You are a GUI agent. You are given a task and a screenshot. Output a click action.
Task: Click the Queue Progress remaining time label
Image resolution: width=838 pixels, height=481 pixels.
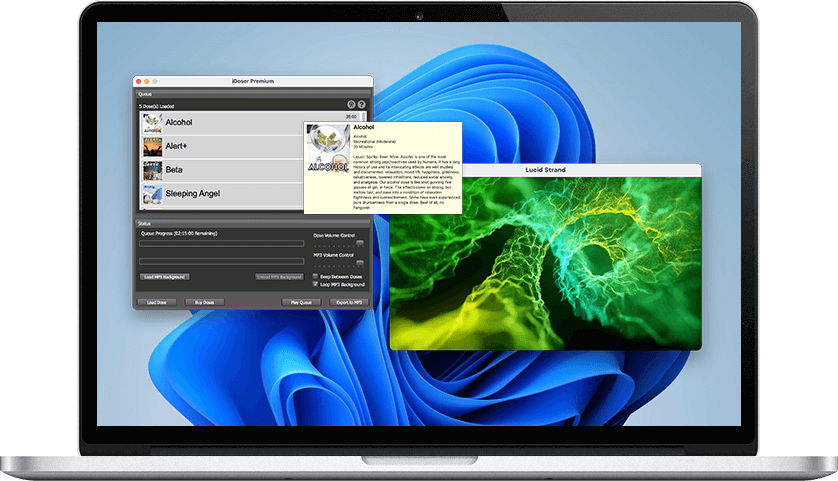point(179,234)
